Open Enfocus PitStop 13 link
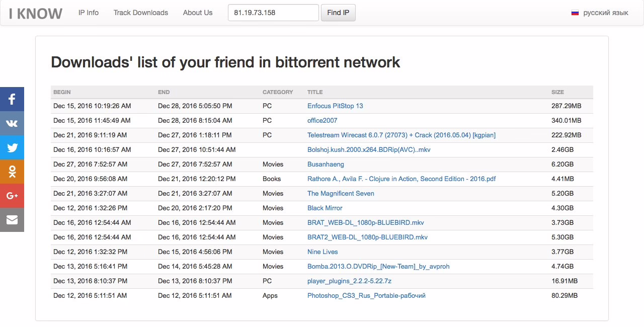The height and width of the screenshot is (327, 644). tap(335, 106)
